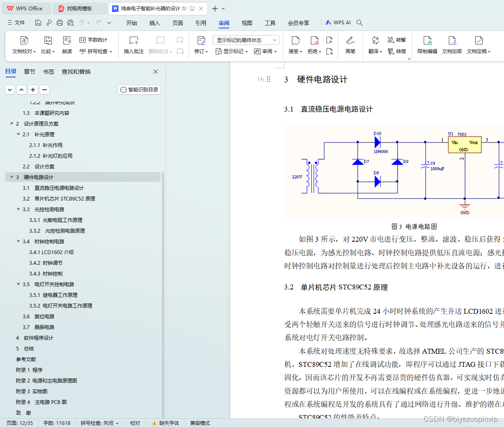Open the 查找和替换 navigation tab
This screenshot has width=504, height=427.
click(76, 72)
